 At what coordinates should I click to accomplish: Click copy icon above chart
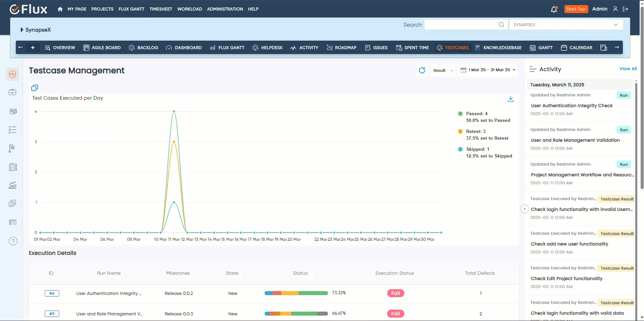tap(35, 88)
